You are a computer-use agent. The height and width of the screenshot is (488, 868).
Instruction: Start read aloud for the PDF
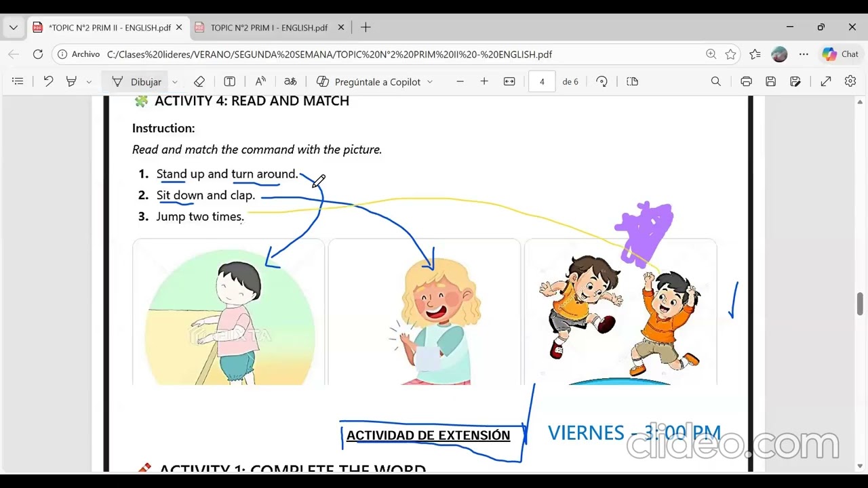pos(260,81)
